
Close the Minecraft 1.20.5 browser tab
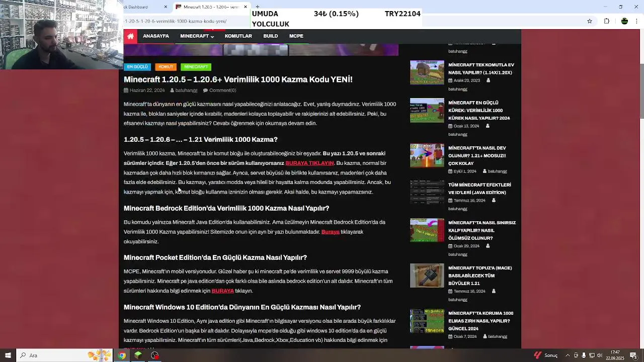click(246, 7)
